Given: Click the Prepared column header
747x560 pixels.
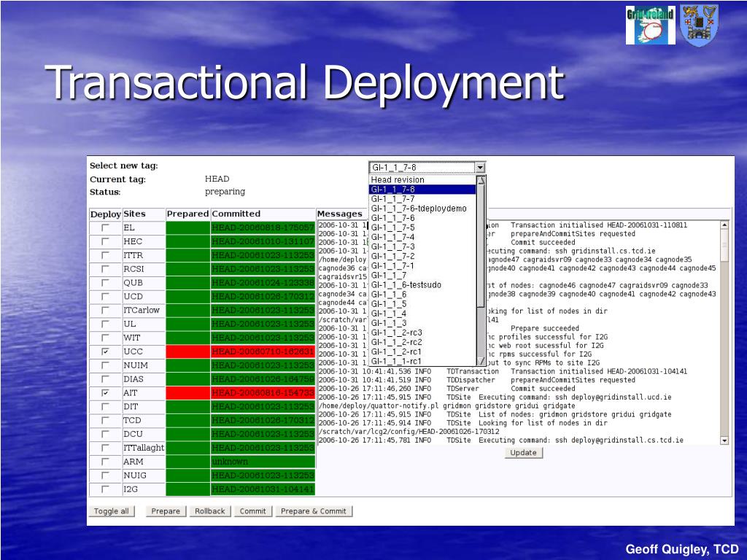Looking at the screenshot, I should coord(187,214).
